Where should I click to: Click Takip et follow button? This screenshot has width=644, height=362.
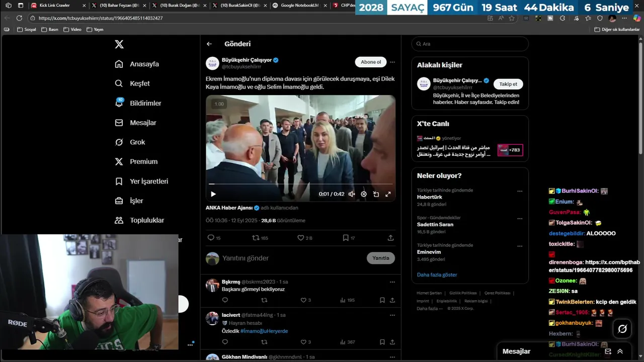(x=508, y=84)
